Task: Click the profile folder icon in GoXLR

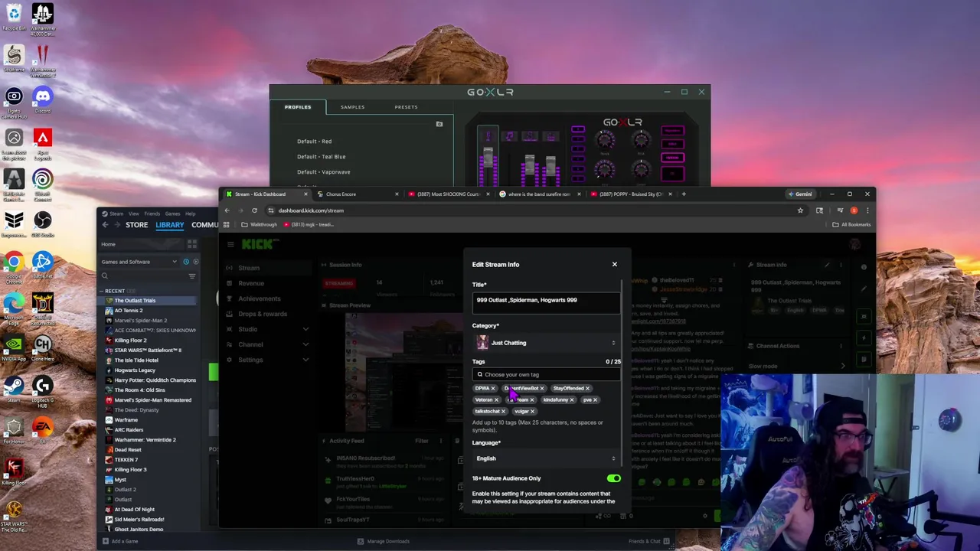Action: pos(439,124)
